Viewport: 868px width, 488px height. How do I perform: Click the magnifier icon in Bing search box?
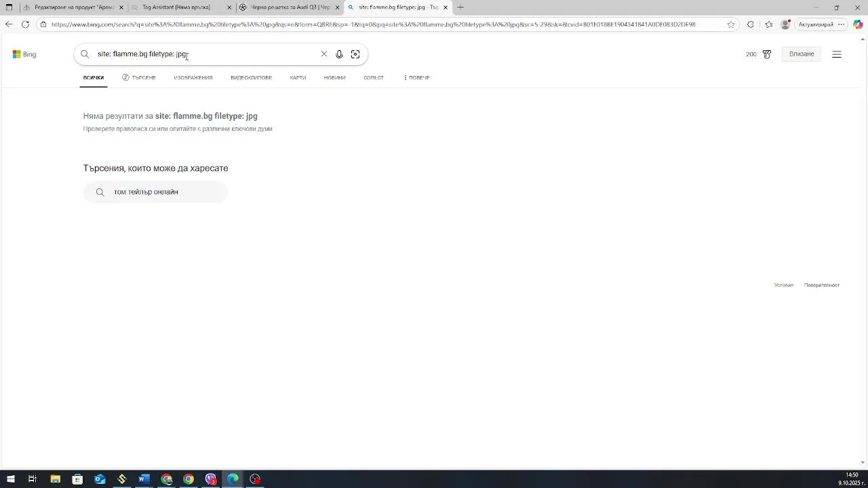click(x=85, y=54)
